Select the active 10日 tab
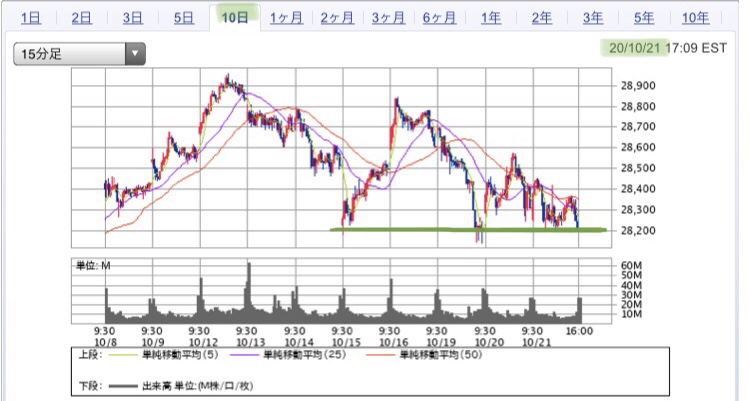Viewport: 749px width, 401px height. (x=235, y=18)
